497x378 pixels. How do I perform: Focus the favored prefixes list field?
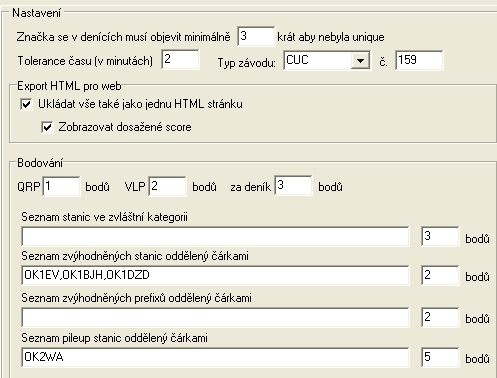(215, 317)
